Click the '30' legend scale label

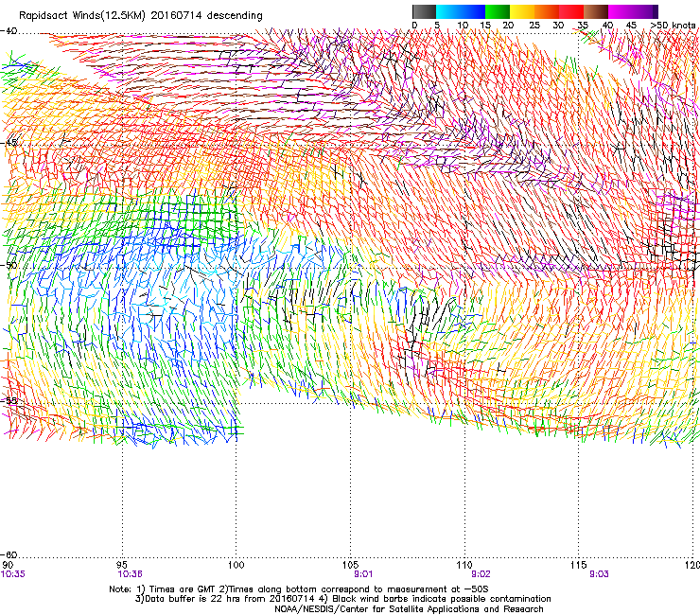[558, 26]
